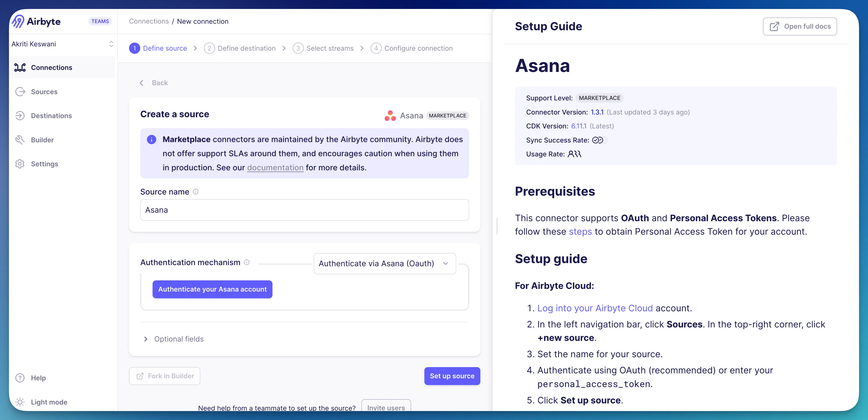Select step 3 Select streams
Image resolution: width=868 pixels, height=420 pixels.
(323, 48)
